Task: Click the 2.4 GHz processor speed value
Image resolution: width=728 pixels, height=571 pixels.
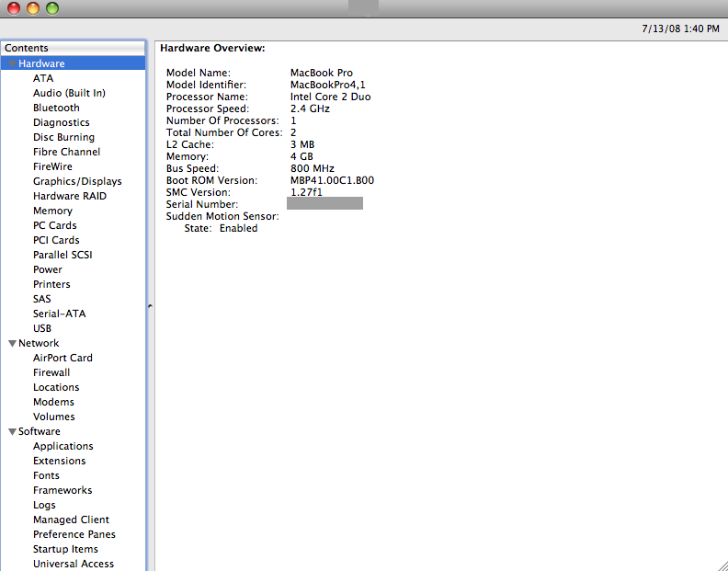Action: pos(310,108)
